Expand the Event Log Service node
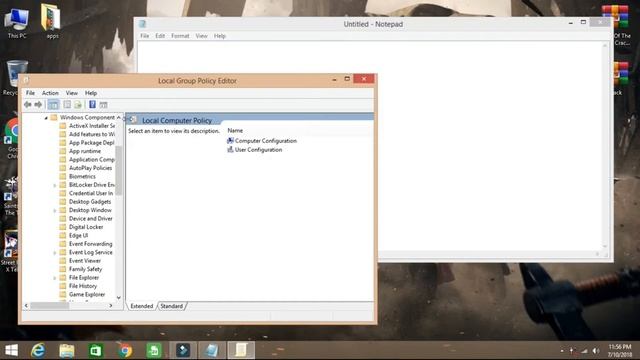 [54, 253]
